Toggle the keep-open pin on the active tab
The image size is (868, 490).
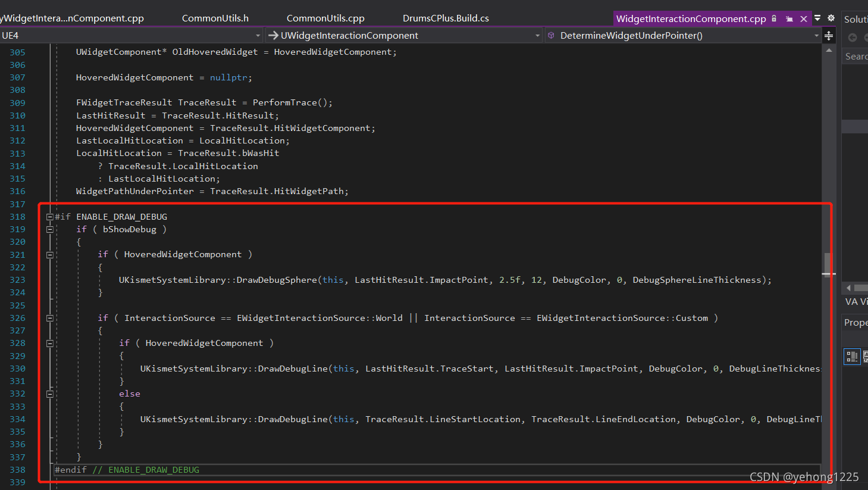(789, 18)
